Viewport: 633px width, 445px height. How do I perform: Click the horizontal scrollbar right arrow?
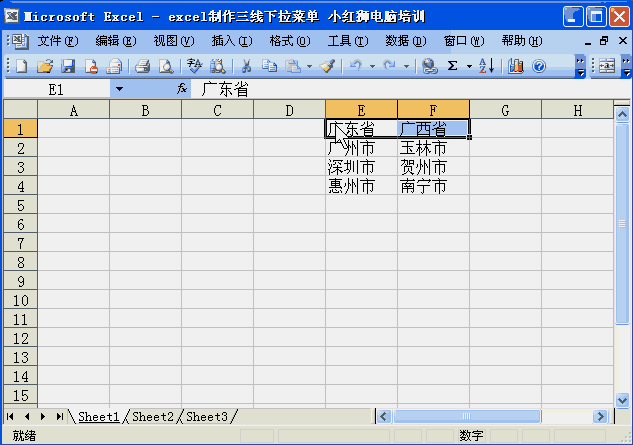point(600,416)
